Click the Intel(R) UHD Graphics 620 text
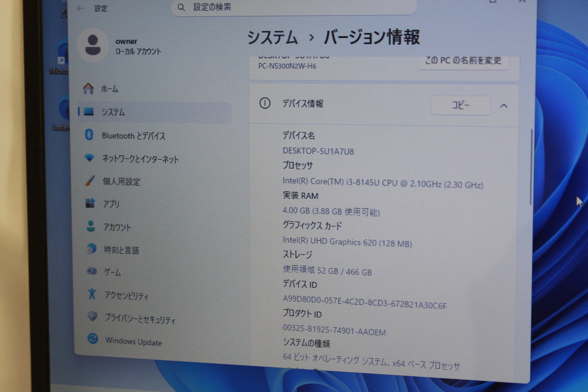 [347, 242]
